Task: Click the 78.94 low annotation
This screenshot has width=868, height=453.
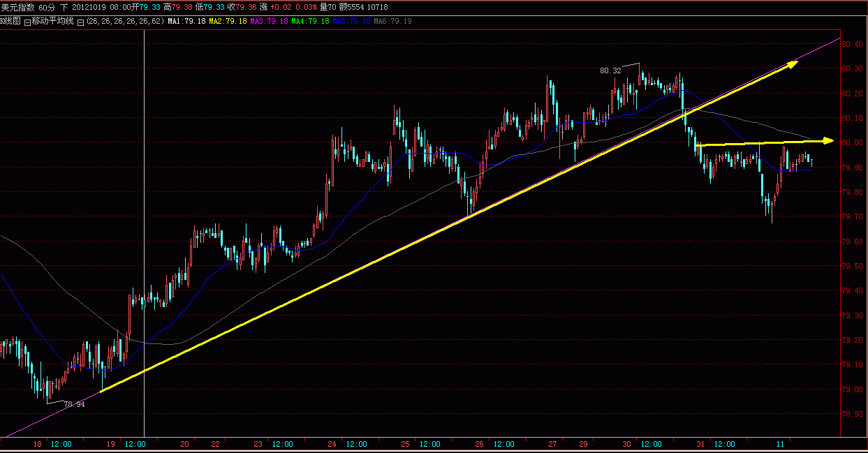Action: [74, 404]
